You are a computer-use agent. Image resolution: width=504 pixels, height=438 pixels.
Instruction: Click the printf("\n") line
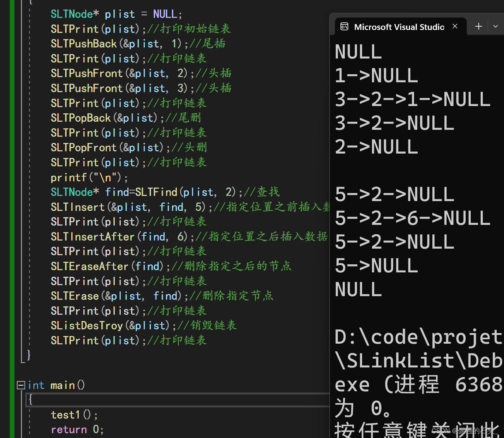(x=89, y=178)
